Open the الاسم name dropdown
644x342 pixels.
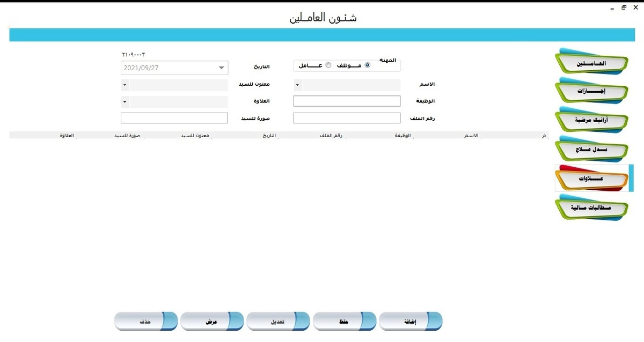[x=297, y=84]
